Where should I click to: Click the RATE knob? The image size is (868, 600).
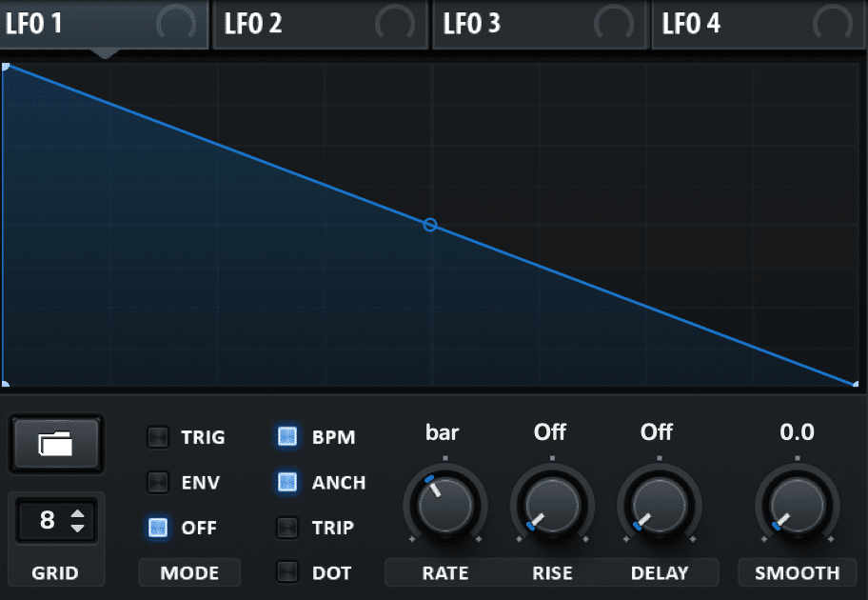tap(445, 505)
